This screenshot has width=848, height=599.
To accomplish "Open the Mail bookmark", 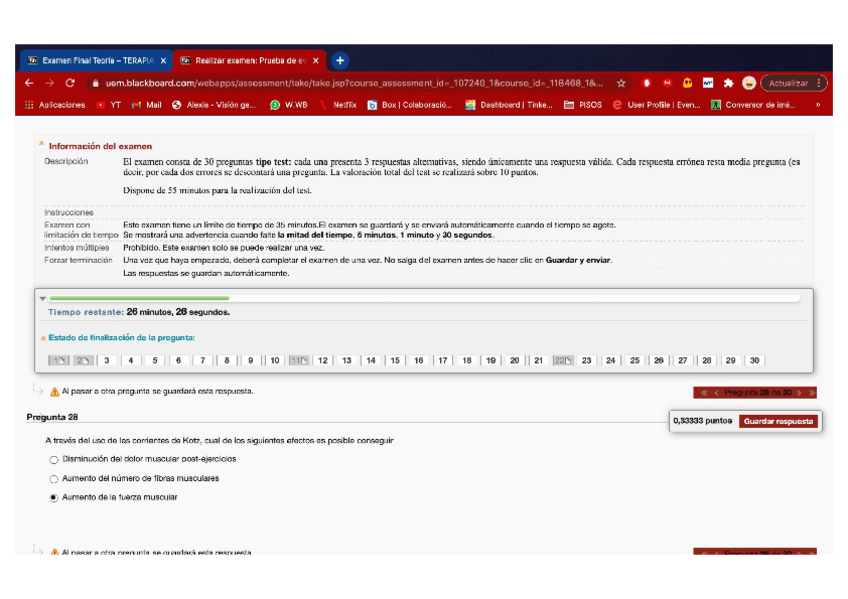I will 147,104.
